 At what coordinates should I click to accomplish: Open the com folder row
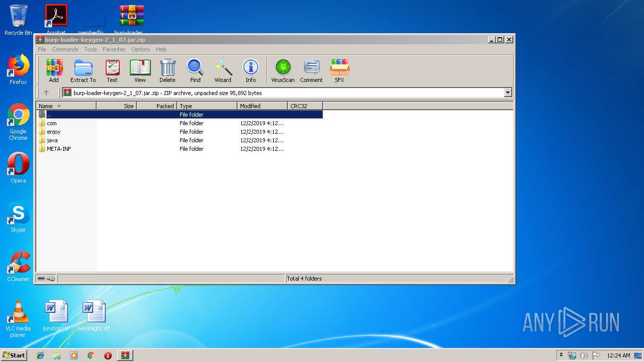(x=180, y=123)
